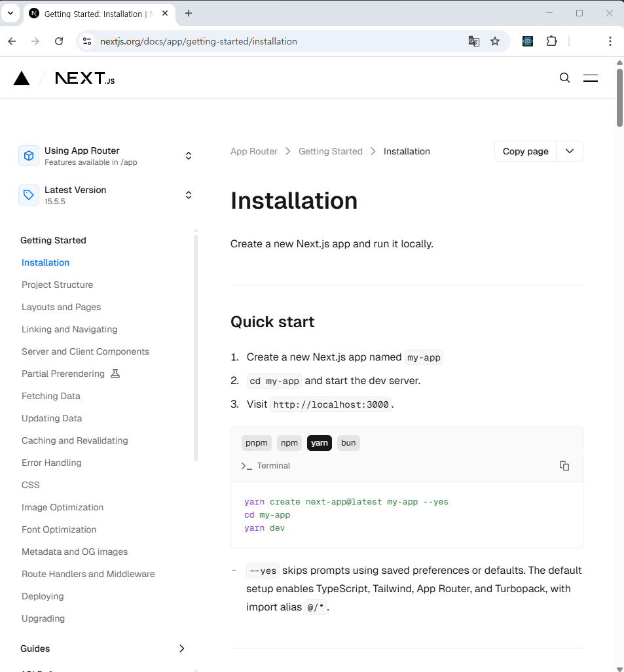Open the extensions puzzle icon
624x672 pixels.
(551, 41)
